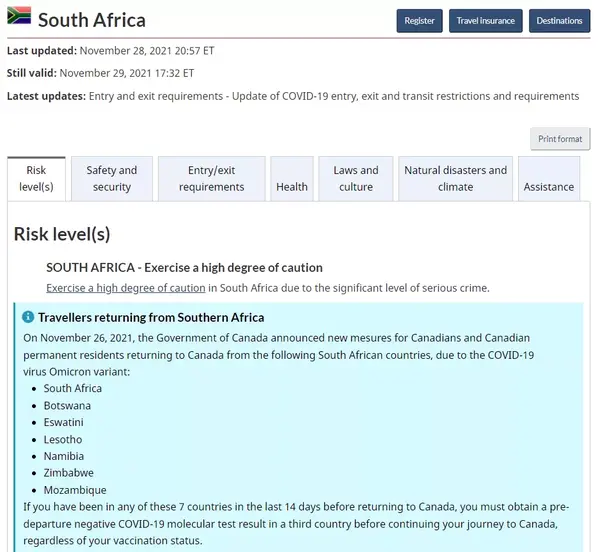The height and width of the screenshot is (552, 600).
Task: Click the Risk level(s) section heading
Action: tap(62, 234)
